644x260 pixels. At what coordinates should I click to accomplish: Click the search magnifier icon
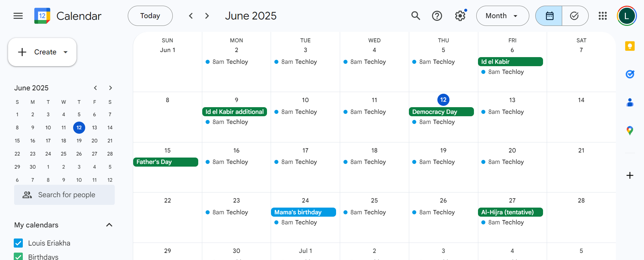point(416,16)
